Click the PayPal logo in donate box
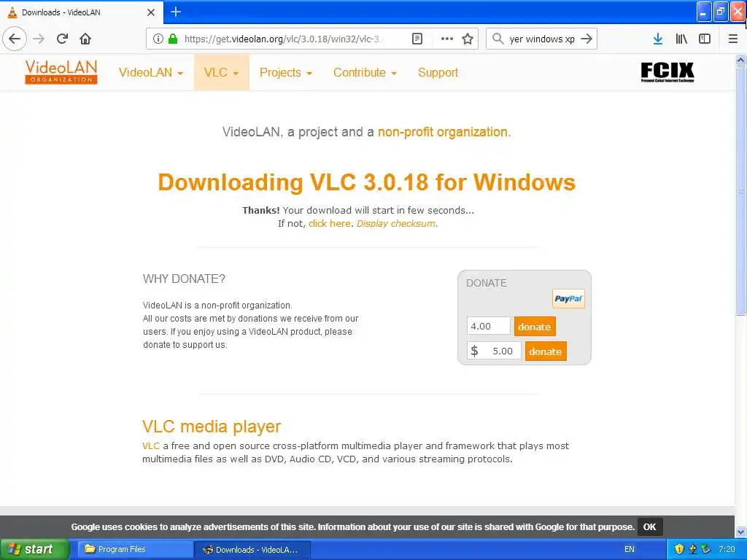 coord(568,298)
